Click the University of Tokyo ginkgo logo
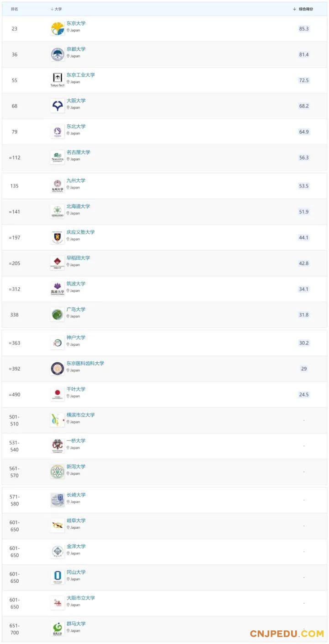The image size is (329, 644). (58, 29)
